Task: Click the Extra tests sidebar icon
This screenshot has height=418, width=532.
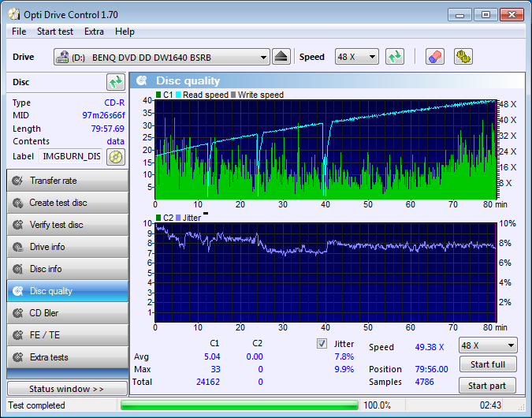Action: tap(17, 357)
